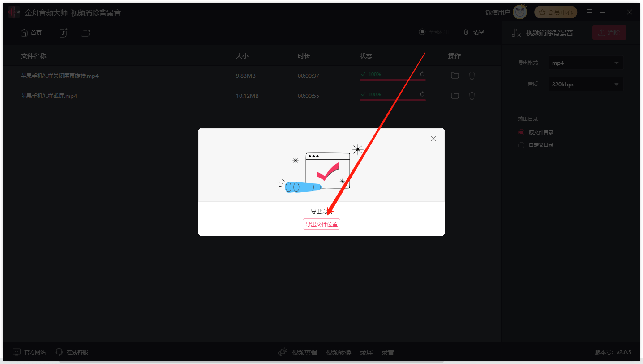Click the 会员中心 button
The width and height of the screenshot is (643, 364).
[556, 13]
